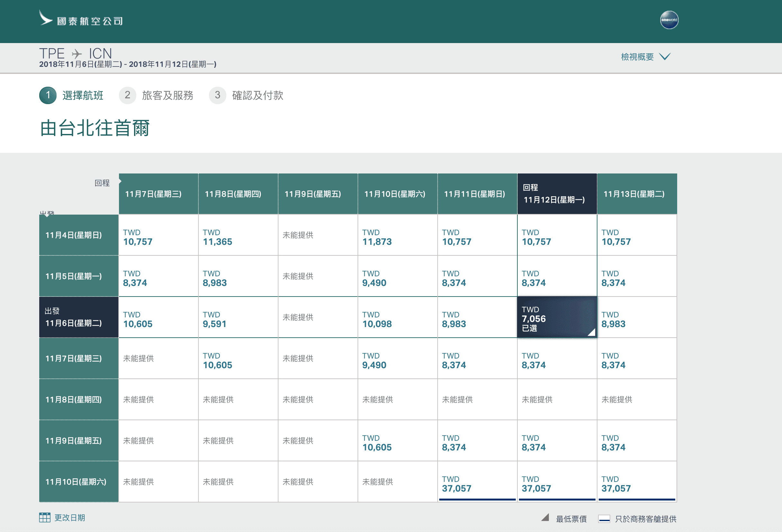
Task: Select the highlighted departure 11月6日(星期二) row header
Action: [x=79, y=317]
